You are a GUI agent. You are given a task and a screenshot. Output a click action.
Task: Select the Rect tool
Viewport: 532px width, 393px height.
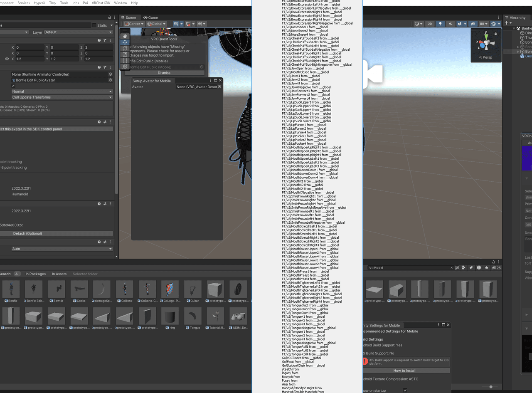click(x=125, y=60)
